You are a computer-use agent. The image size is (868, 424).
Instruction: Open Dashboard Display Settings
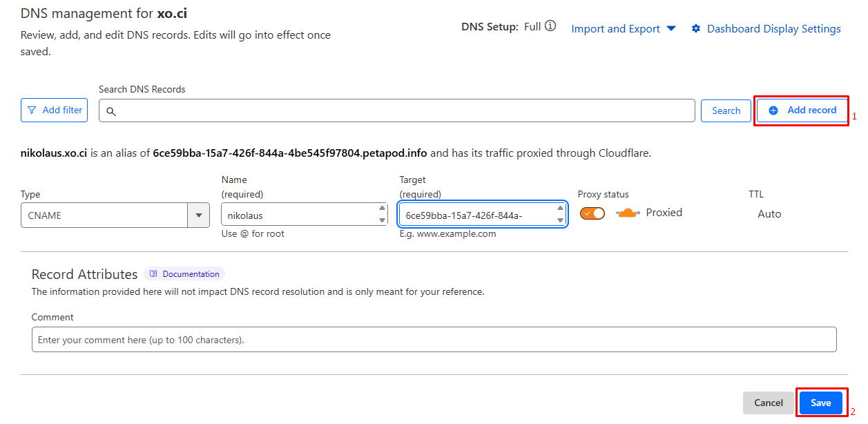click(x=773, y=29)
